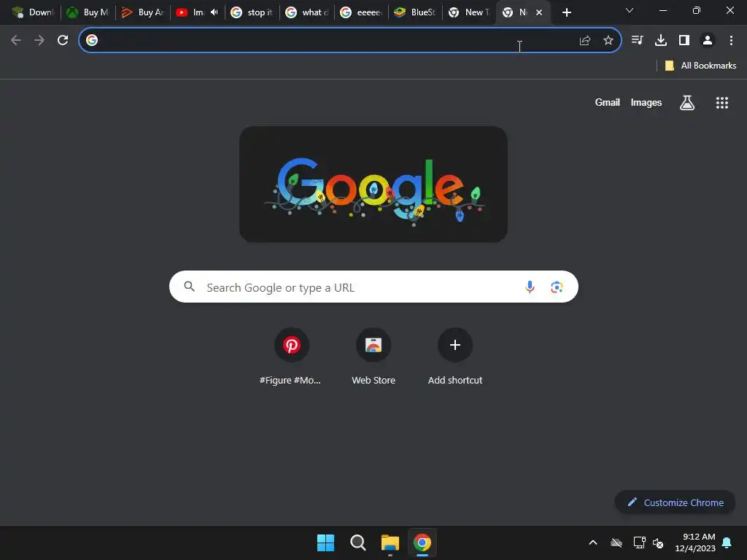Open the side panel icon
The width and height of the screenshot is (747, 560).
point(684,41)
